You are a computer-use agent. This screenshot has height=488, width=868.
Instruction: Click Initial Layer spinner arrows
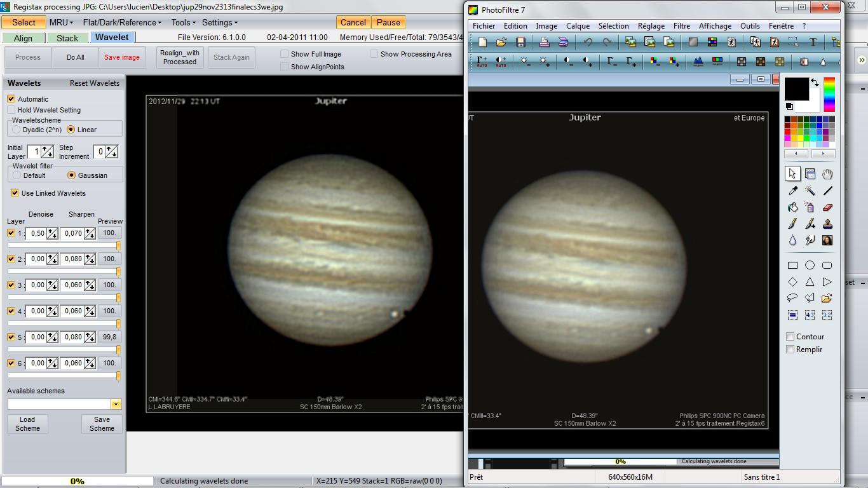pos(48,152)
